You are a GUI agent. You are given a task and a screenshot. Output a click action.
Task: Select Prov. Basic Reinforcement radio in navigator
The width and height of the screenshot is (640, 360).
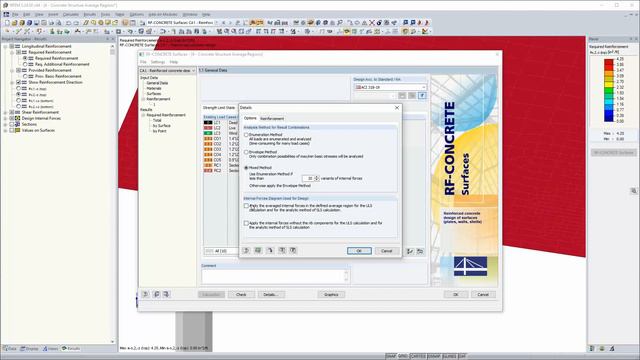(x=25, y=76)
